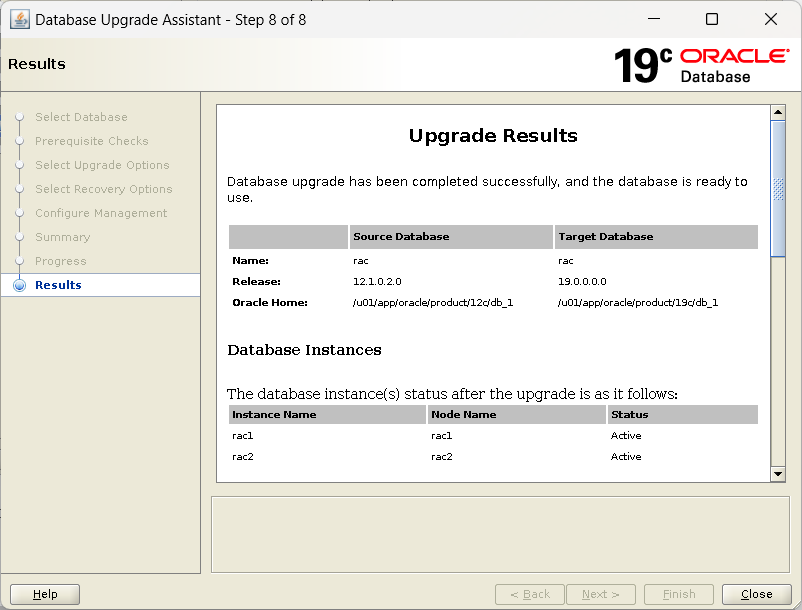Click the Active status for rac2
Image resolution: width=802 pixels, height=610 pixels.
coord(626,457)
